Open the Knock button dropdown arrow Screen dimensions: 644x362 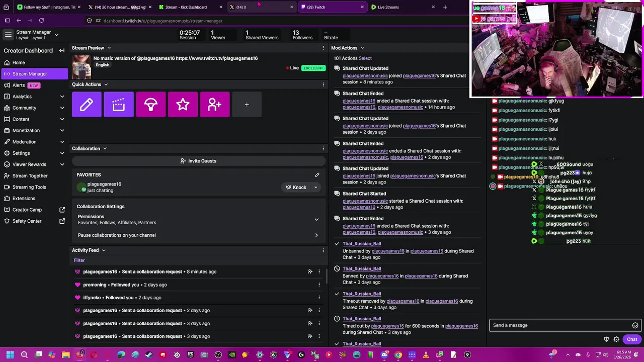point(316,188)
